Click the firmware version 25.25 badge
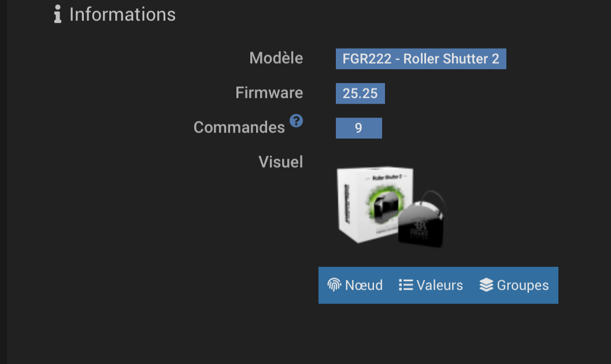 coord(360,94)
